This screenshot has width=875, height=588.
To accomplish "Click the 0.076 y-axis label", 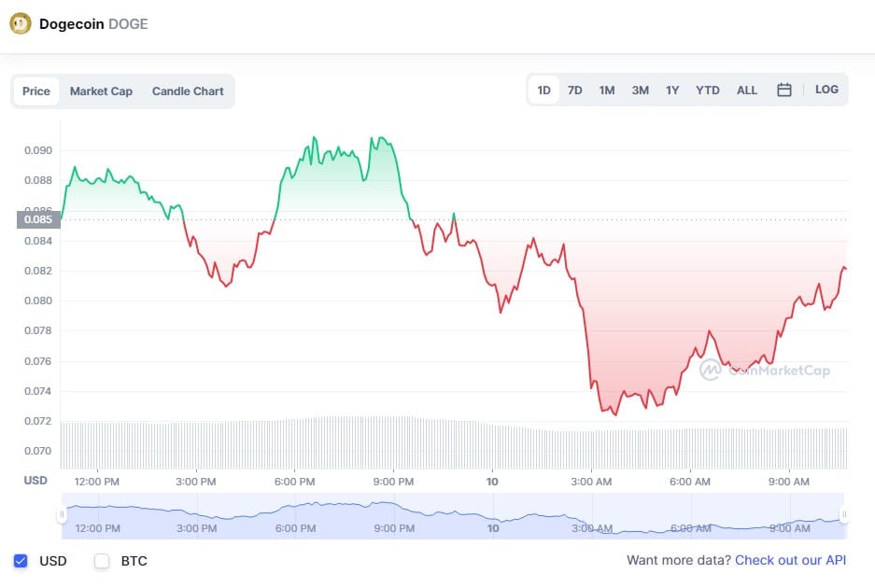I will pyautogui.click(x=38, y=361).
